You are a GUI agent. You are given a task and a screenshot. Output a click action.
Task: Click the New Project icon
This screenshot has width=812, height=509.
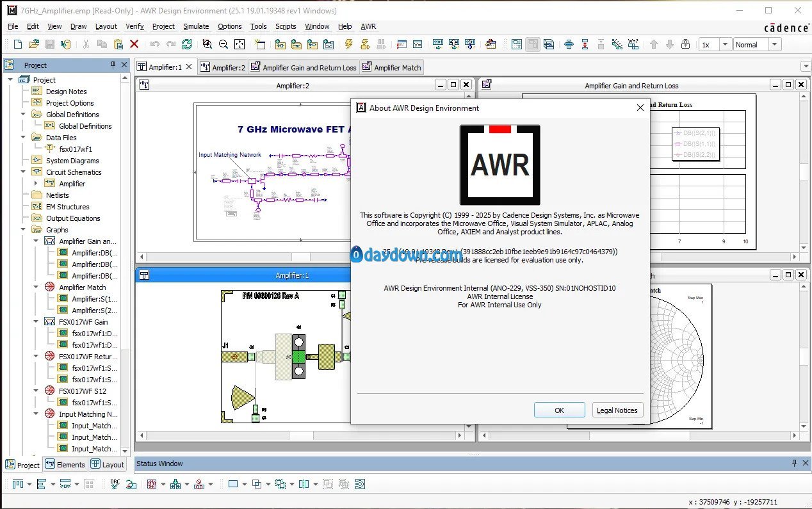(x=17, y=44)
